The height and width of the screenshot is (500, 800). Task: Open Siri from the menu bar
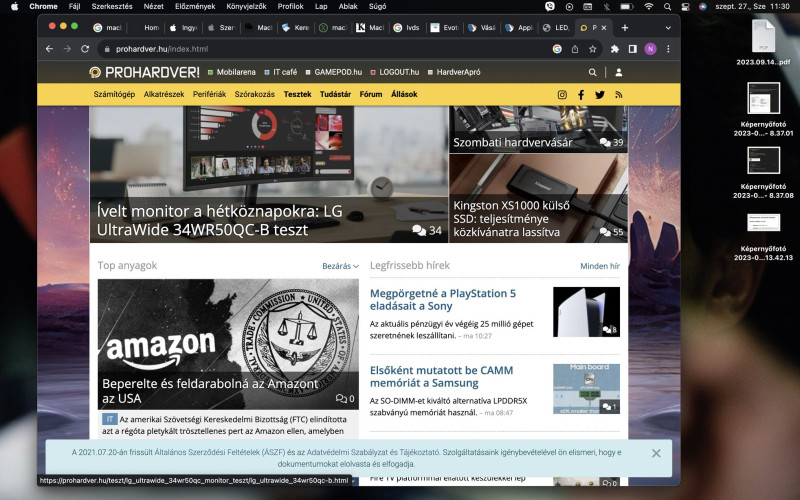(703, 7)
